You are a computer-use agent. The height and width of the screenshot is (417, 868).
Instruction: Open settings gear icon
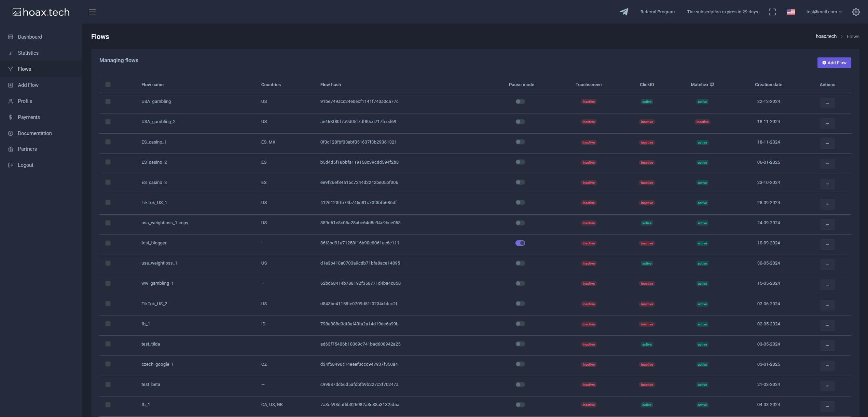[x=856, y=12]
